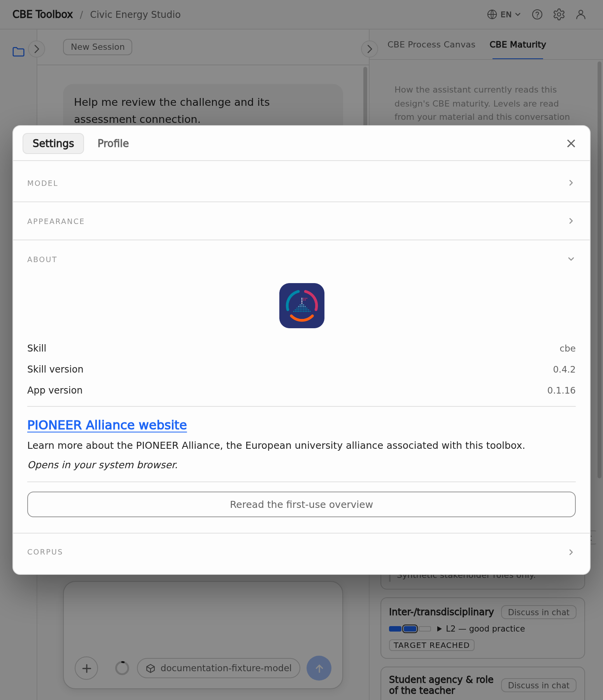603x700 pixels.
Task: Open the PIONEER Alliance website link
Action: pyautogui.click(x=107, y=425)
